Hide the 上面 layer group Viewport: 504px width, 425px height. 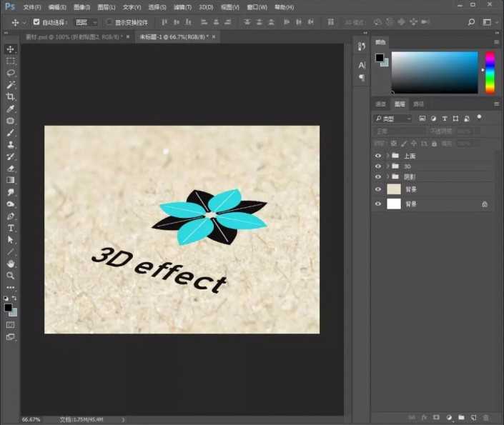378,156
